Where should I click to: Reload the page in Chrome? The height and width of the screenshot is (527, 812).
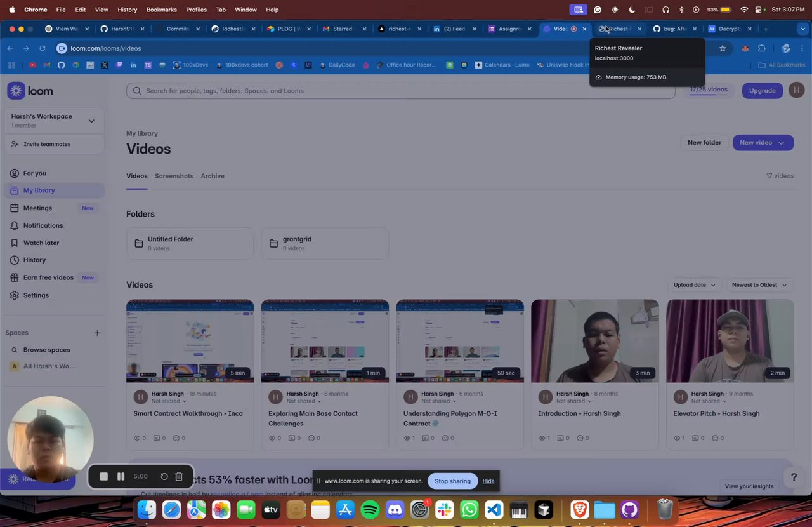pos(43,48)
